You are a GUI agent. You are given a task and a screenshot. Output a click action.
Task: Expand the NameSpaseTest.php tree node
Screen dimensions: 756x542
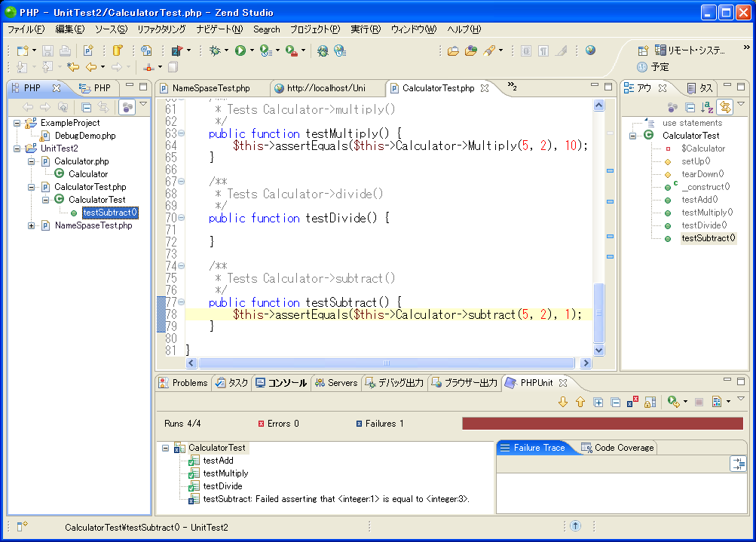tap(32, 225)
